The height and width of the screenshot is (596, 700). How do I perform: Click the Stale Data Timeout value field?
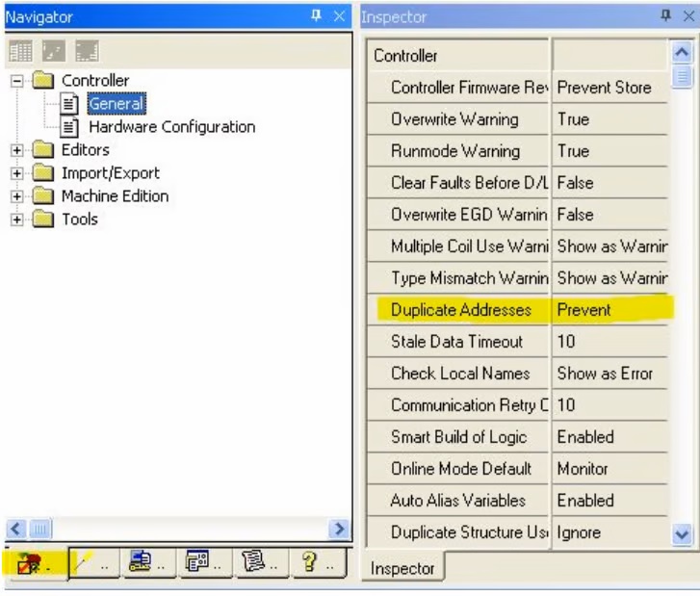coord(609,342)
